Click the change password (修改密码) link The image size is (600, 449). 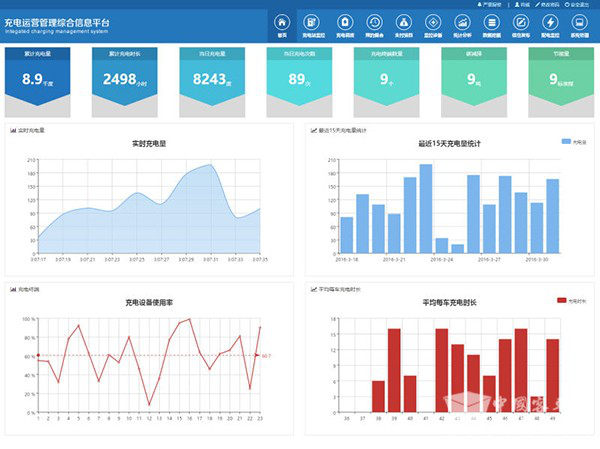pyautogui.click(x=548, y=4)
